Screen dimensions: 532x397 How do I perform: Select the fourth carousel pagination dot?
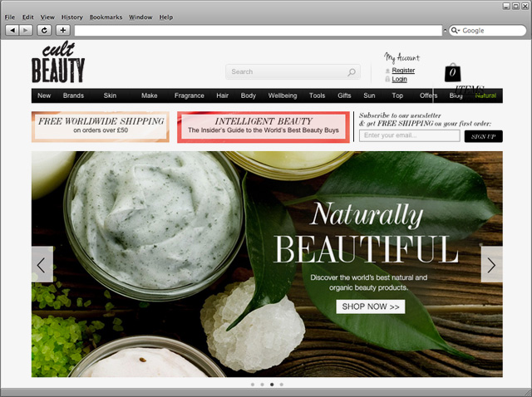coord(282,385)
